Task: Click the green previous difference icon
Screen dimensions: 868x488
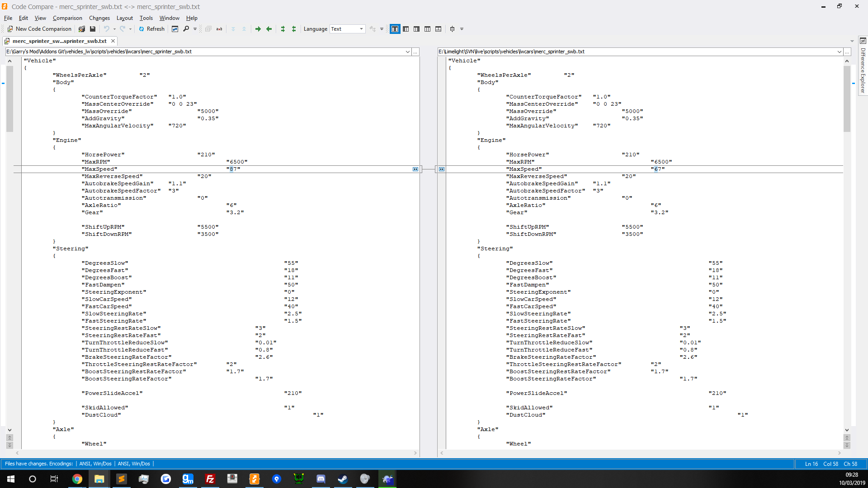Action: coord(294,29)
